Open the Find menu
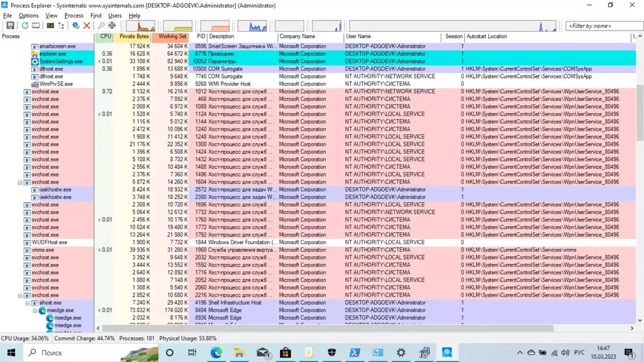Screen dimensions: 644x362 tap(96, 16)
